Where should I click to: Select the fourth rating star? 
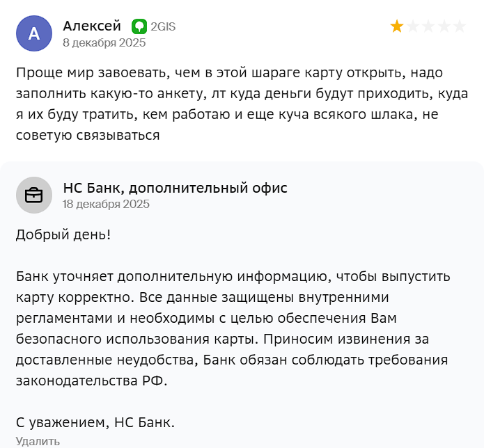[443, 26]
